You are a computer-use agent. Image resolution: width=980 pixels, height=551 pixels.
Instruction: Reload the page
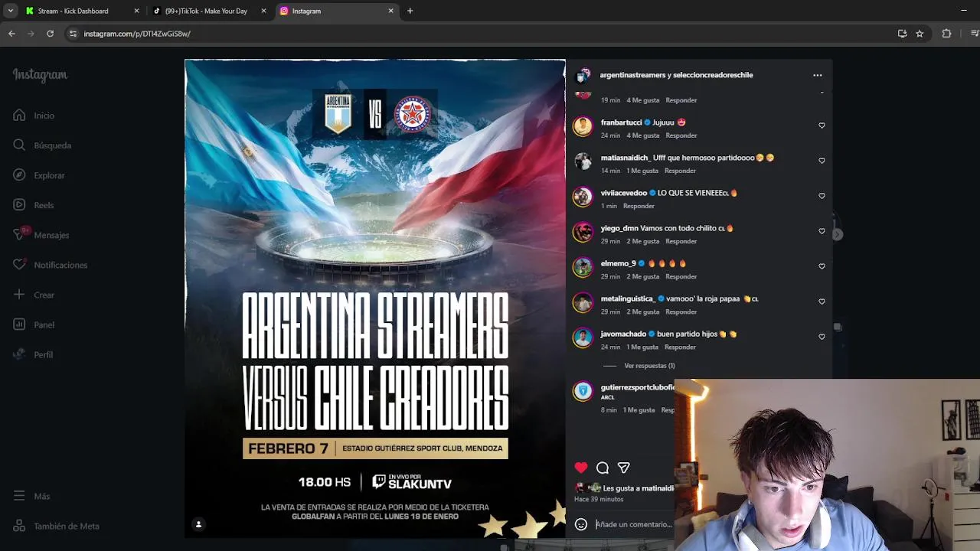(50, 34)
